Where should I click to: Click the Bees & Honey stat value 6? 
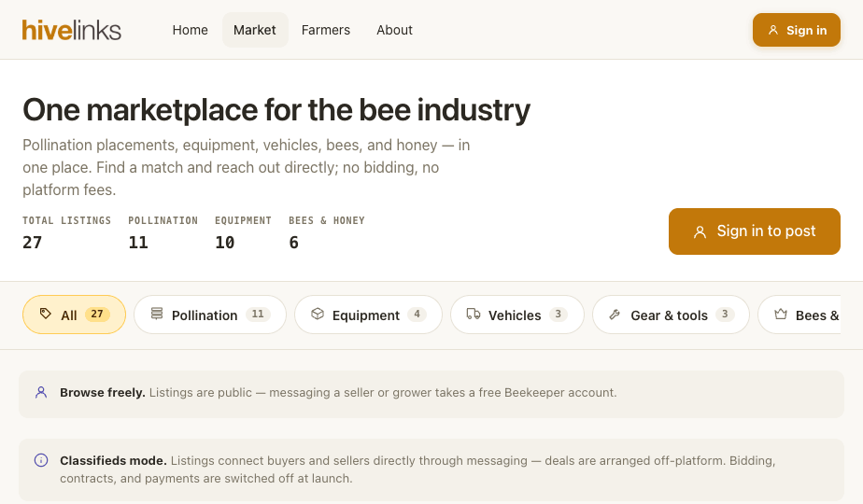click(x=294, y=243)
